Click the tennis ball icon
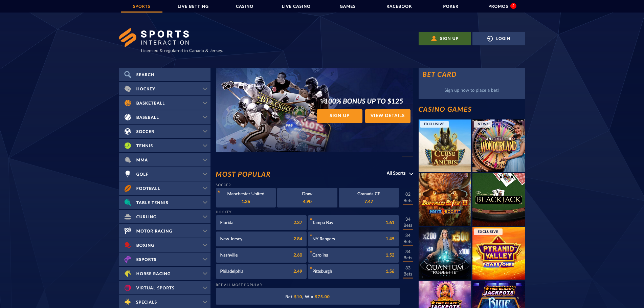Viewport: 644px width, 308px height. [128, 146]
